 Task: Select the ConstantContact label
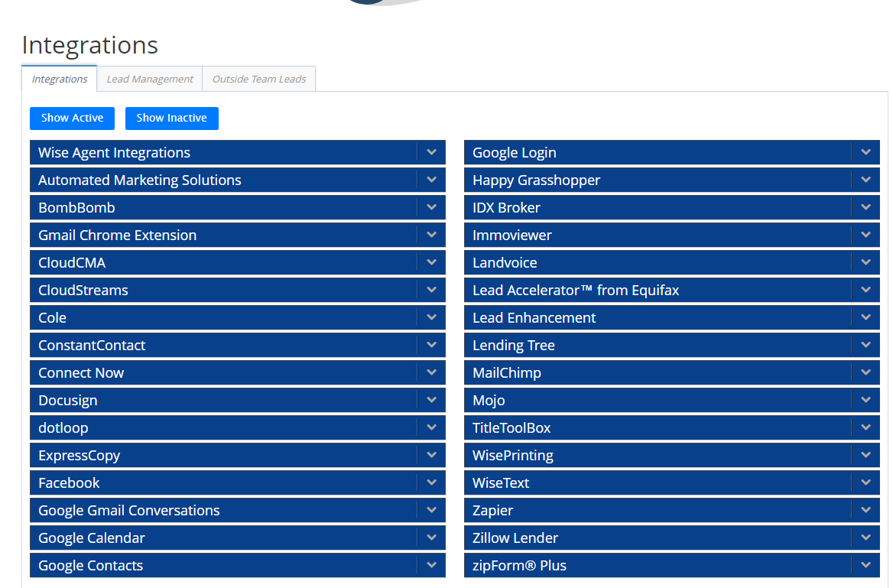[92, 346]
